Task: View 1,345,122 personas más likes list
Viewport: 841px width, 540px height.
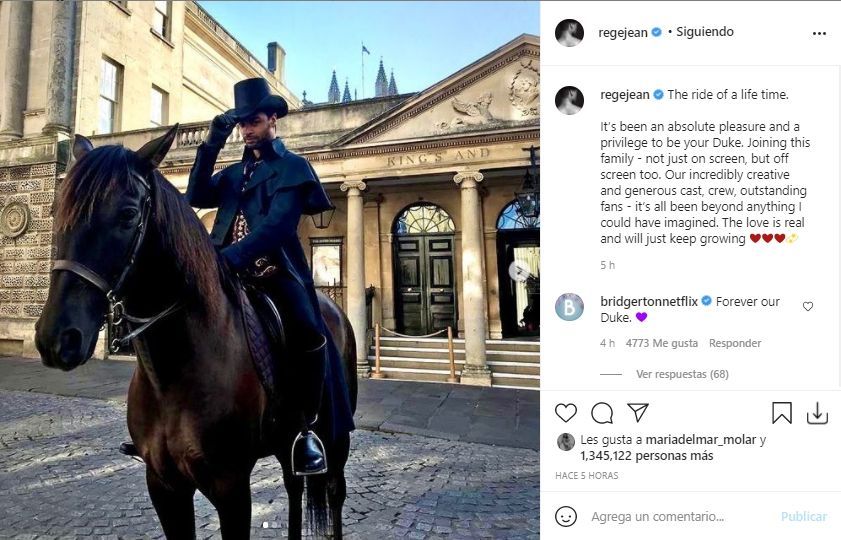Action: pyautogui.click(x=646, y=456)
